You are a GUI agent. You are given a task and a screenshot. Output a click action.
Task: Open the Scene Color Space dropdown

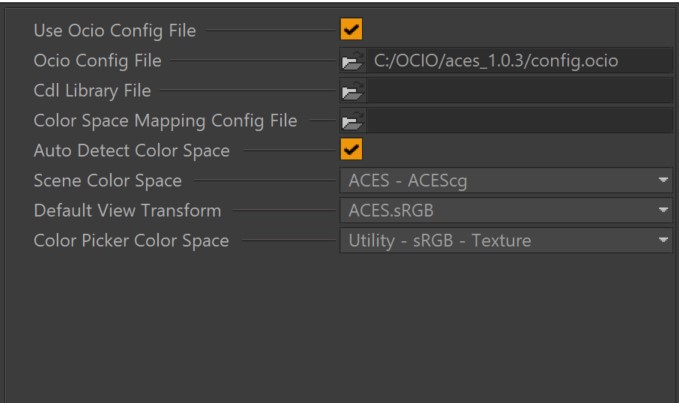(506, 181)
